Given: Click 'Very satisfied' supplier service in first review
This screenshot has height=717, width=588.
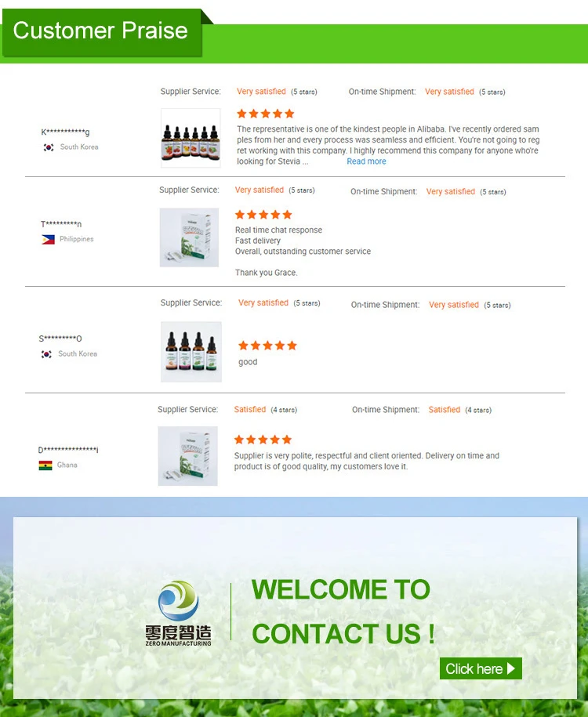Looking at the screenshot, I should [261, 92].
